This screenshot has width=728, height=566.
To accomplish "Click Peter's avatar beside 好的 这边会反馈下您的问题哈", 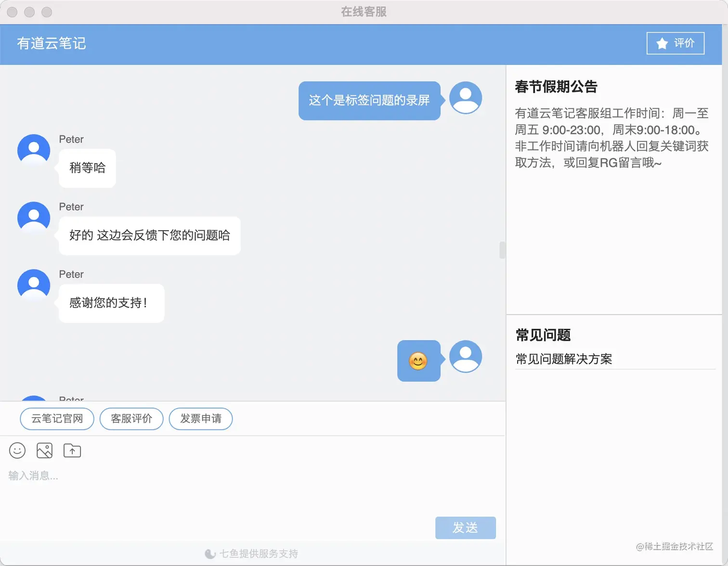I will (x=34, y=218).
